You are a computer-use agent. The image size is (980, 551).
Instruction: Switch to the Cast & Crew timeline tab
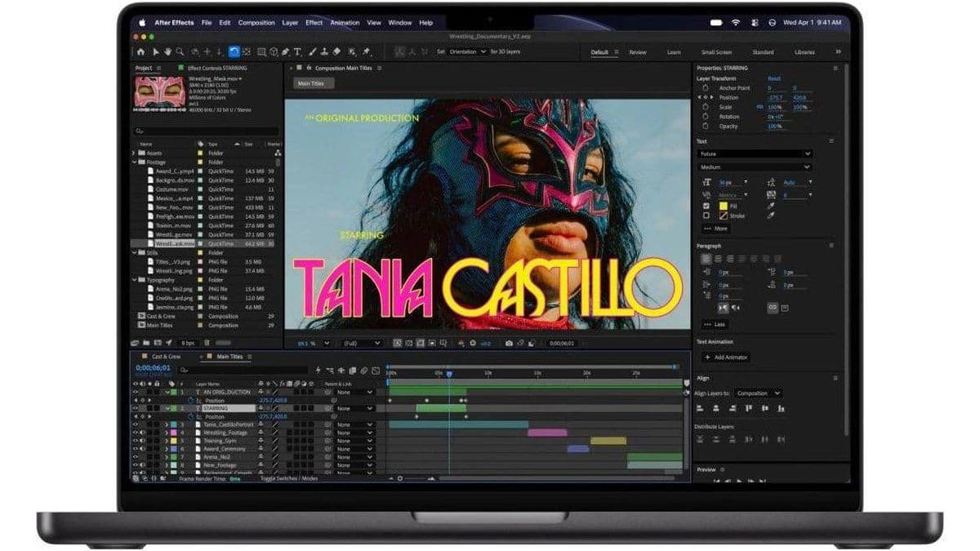(166, 357)
